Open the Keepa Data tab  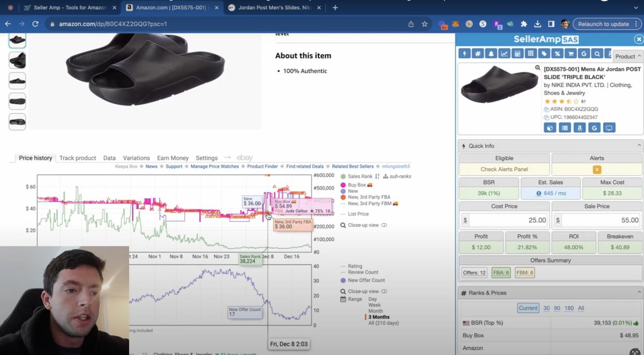tap(109, 158)
